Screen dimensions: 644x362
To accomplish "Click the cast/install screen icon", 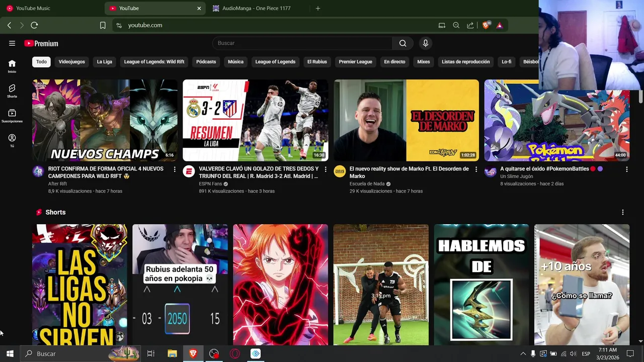I will [442, 25].
